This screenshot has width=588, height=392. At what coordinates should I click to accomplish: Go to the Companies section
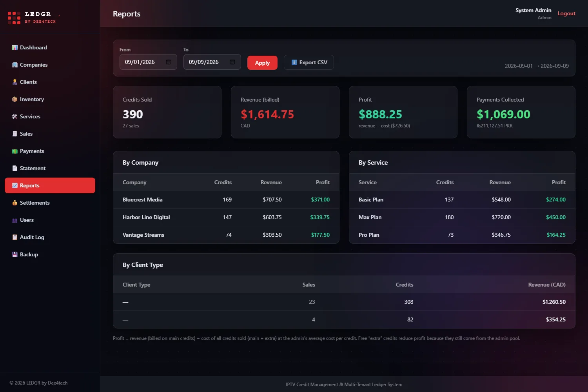(x=50, y=65)
